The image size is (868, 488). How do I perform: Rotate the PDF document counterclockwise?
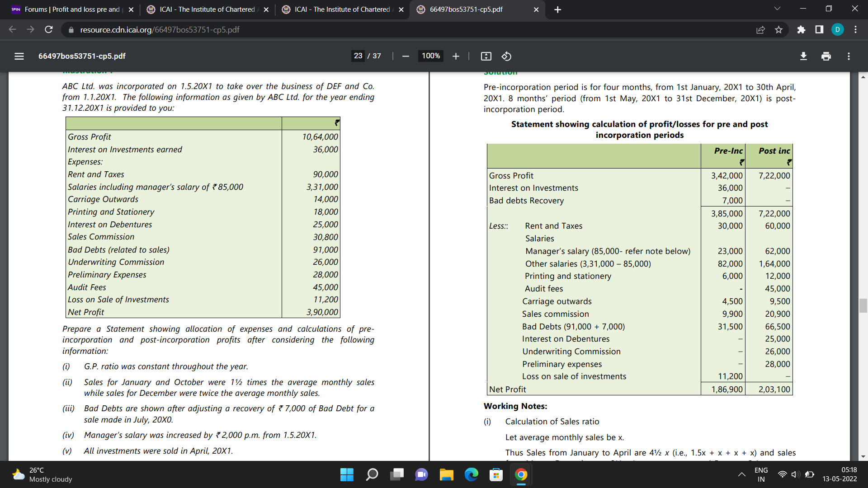(x=506, y=56)
